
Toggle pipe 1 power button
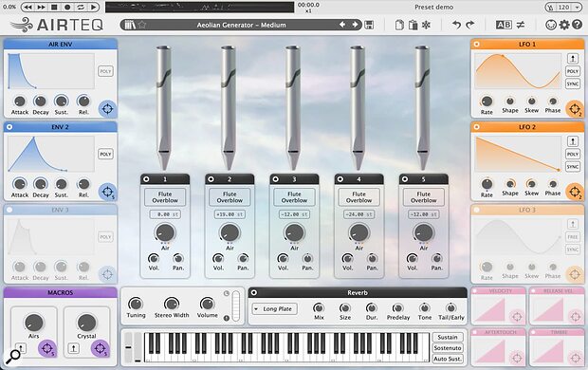146,179
